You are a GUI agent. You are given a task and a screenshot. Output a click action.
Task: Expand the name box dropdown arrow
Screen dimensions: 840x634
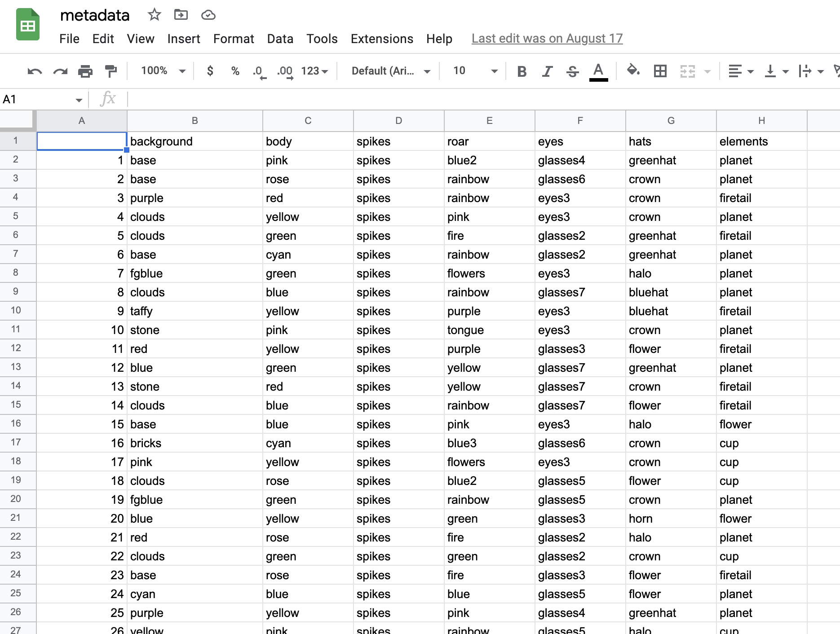click(x=79, y=100)
